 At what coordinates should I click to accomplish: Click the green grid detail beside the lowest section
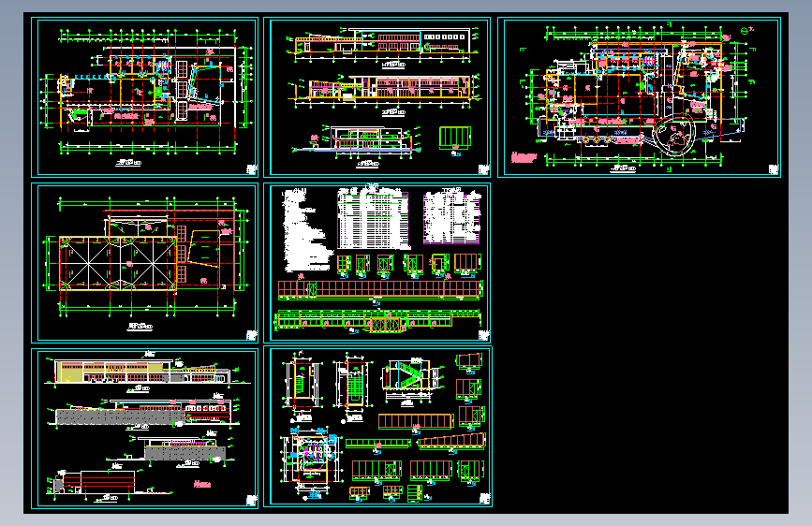point(454,138)
